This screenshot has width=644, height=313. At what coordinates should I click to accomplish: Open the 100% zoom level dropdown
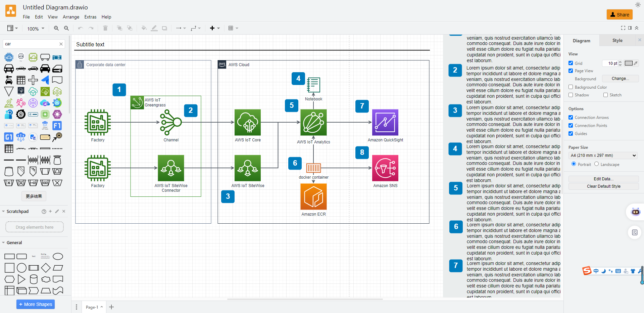pyautogui.click(x=36, y=29)
